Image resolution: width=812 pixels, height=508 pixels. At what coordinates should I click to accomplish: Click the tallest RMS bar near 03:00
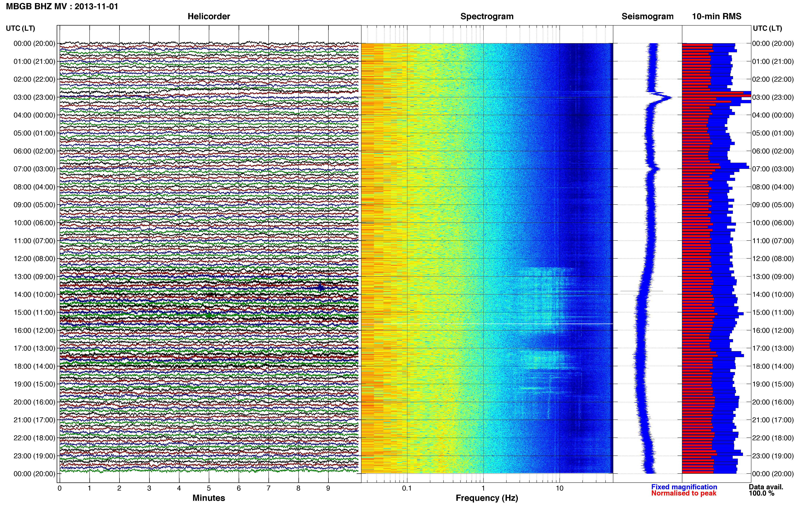click(x=716, y=95)
